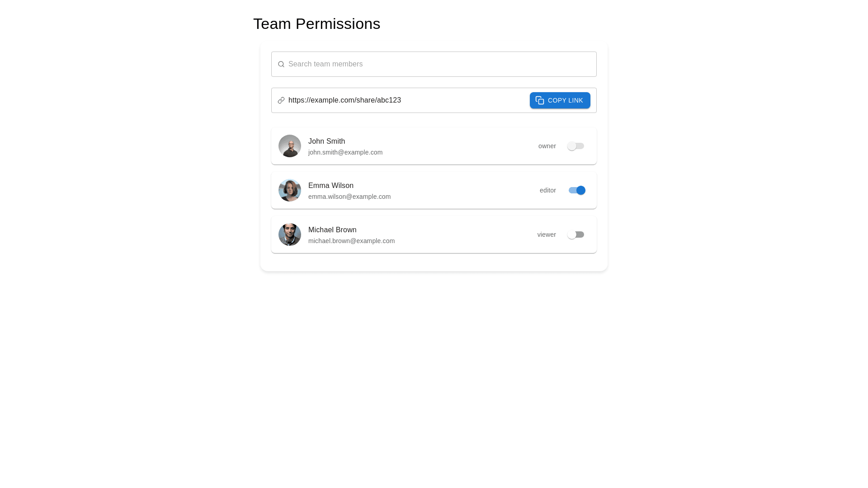Select the Emma Wilson name text
This screenshot has height=488, width=868.
pos(331,186)
